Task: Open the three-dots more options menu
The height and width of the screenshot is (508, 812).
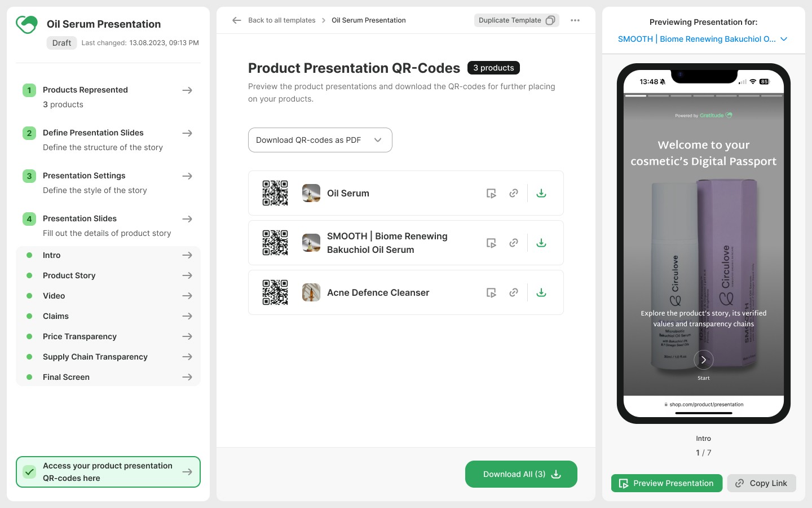Action: click(575, 20)
